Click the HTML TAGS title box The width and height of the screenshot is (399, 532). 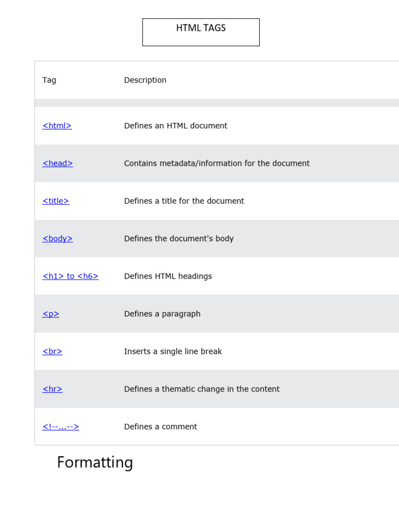coord(201,32)
